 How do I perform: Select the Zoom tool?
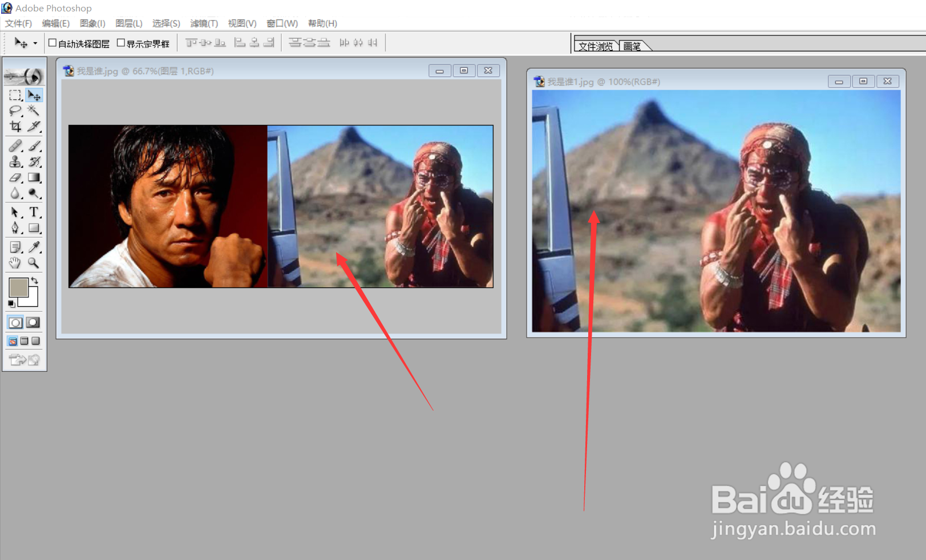34,263
